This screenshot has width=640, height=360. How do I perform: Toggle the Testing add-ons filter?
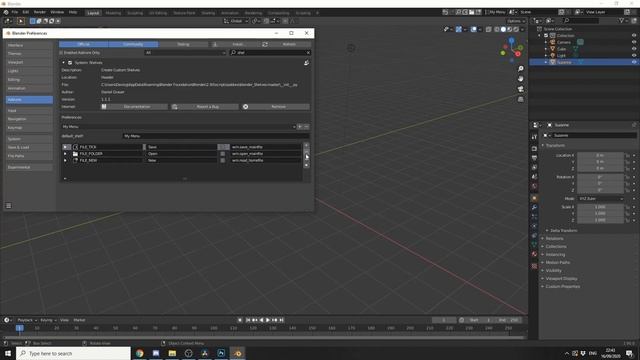click(183, 44)
